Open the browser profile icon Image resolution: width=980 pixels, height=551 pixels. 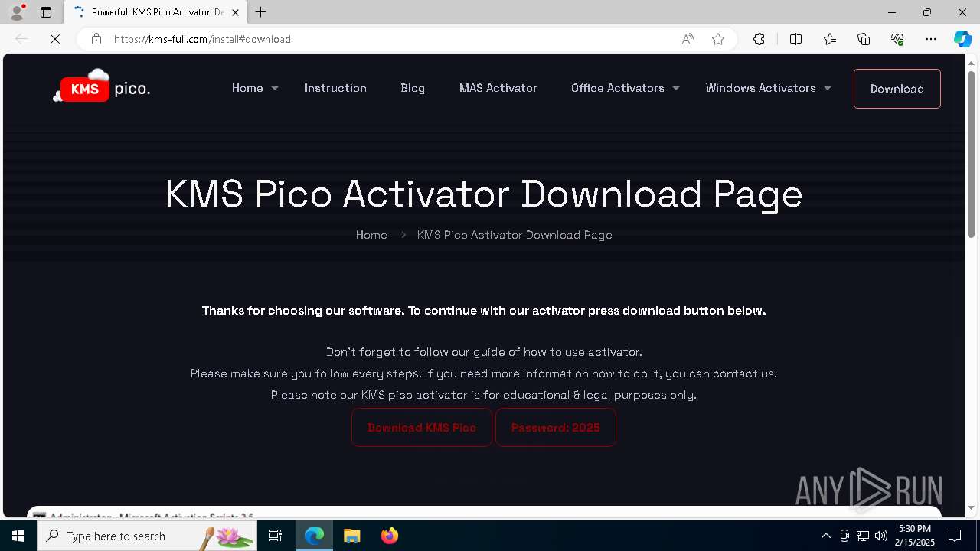coord(17,12)
